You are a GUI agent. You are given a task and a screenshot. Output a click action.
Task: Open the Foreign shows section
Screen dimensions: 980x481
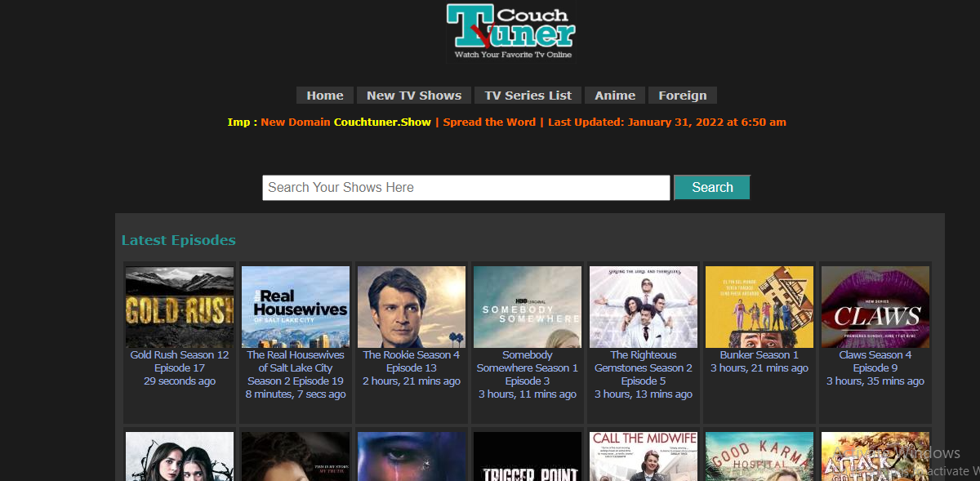click(682, 95)
